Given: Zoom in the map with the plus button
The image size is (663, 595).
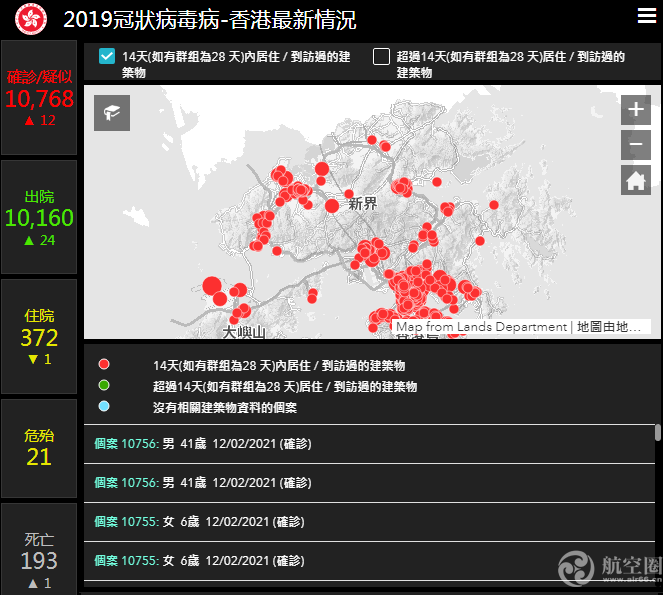Looking at the screenshot, I should [636, 110].
